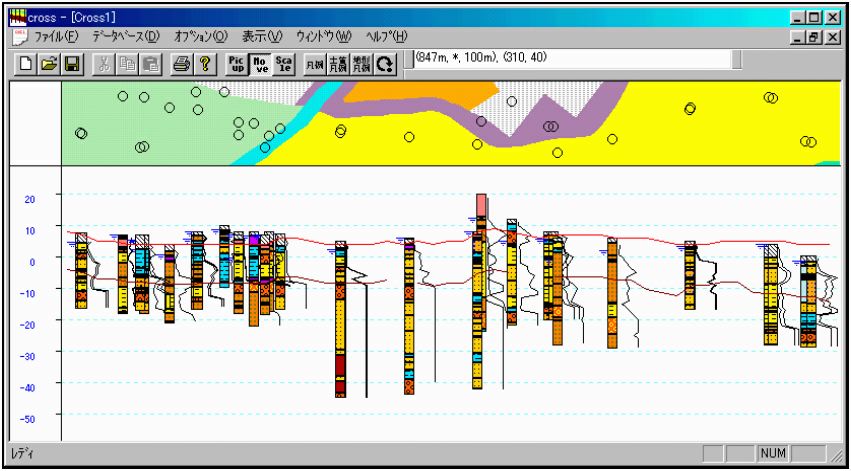Image resolution: width=851 pixels, height=471 pixels.
Task: Toggle the Scale mode button
Action: [x=284, y=65]
